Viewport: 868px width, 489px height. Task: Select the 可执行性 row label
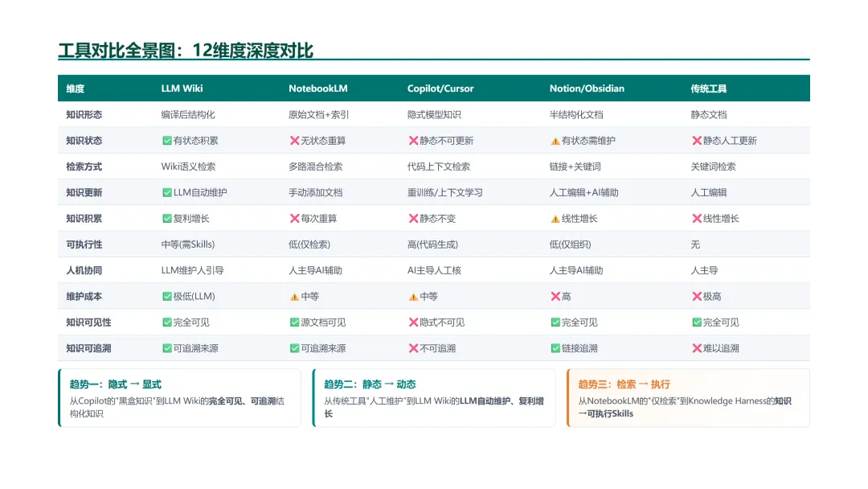[x=84, y=244]
